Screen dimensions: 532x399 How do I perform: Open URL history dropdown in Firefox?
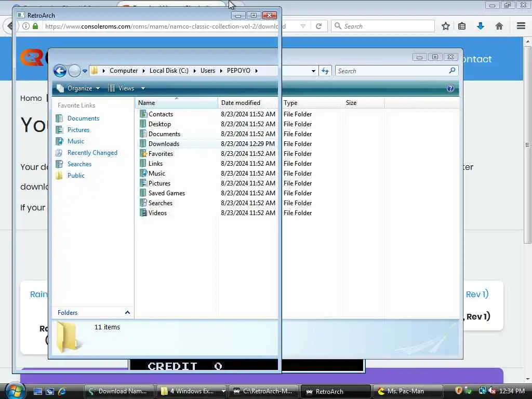[x=303, y=26]
